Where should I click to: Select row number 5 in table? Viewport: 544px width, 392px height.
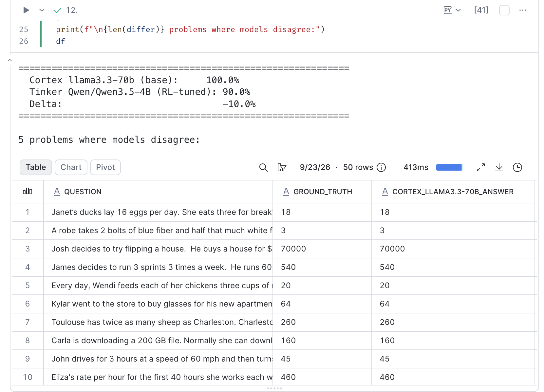(x=28, y=286)
